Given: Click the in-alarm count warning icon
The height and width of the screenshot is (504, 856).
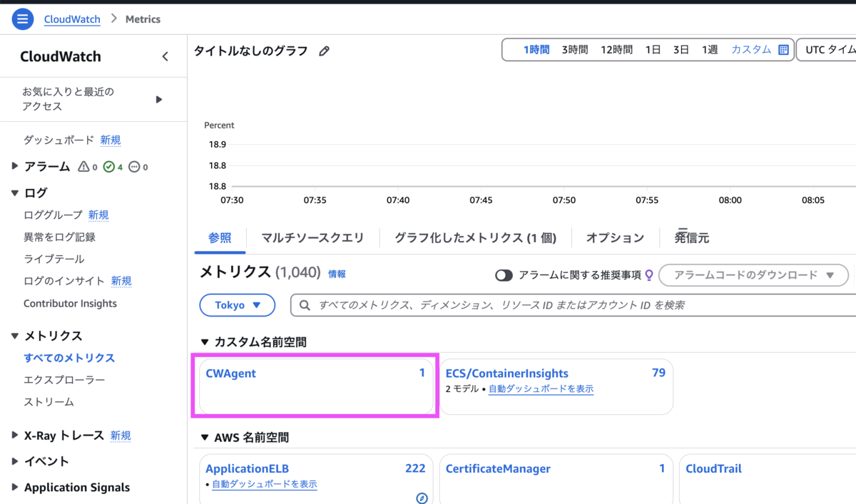Looking at the screenshot, I should pos(83,167).
